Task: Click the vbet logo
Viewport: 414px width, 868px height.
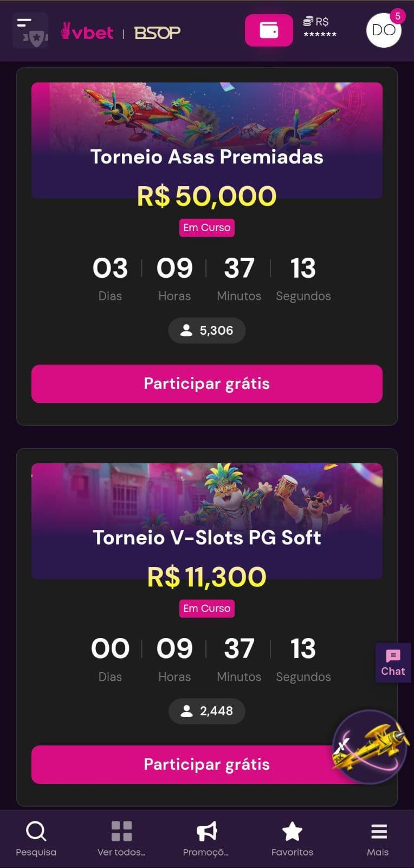Action: coord(87,32)
